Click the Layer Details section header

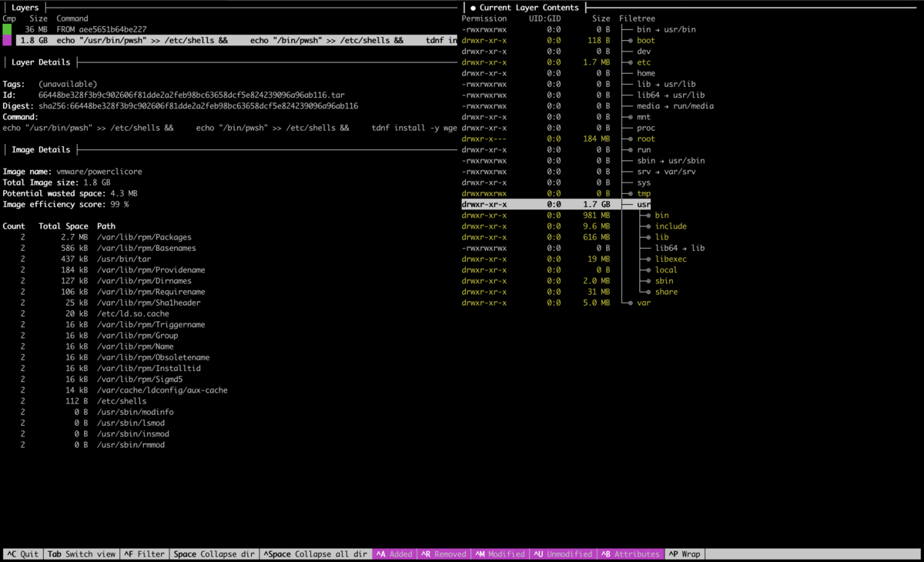(x=41, y=62)
